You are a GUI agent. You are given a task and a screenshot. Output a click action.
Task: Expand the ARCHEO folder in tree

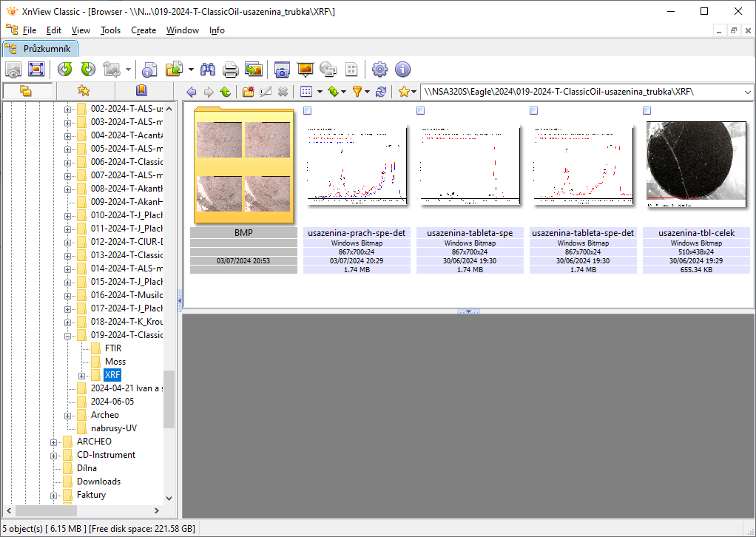(x=54, y=442)
